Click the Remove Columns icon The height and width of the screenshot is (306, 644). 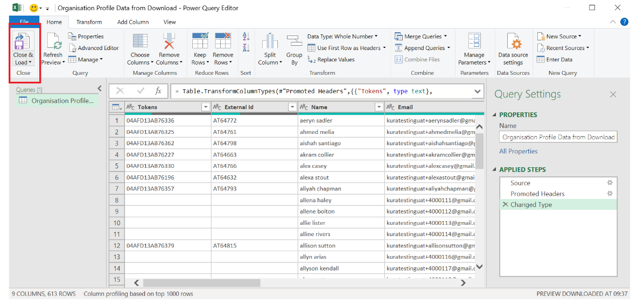169,42
